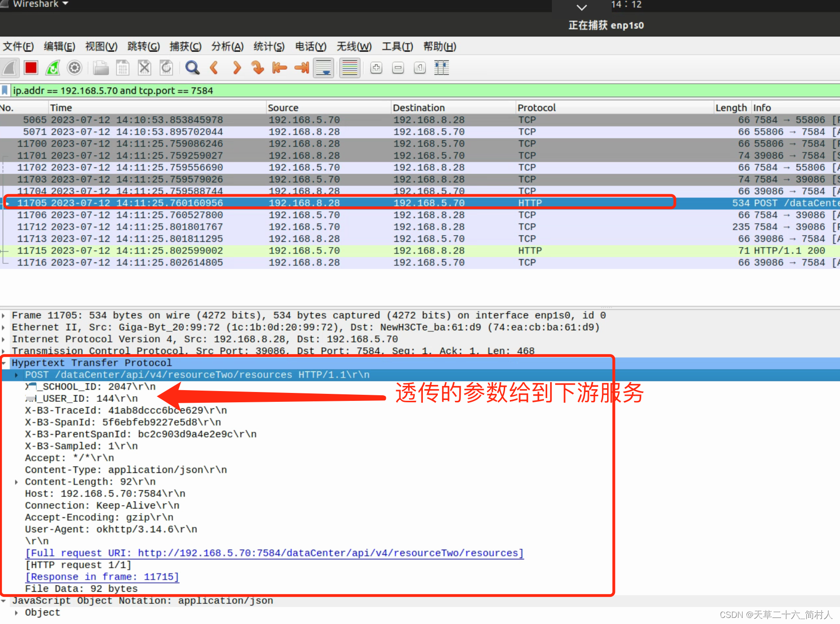Screen dimensions: 840x624
Task: Expand Transmission Control Protocol section
Action: (4, 351)
